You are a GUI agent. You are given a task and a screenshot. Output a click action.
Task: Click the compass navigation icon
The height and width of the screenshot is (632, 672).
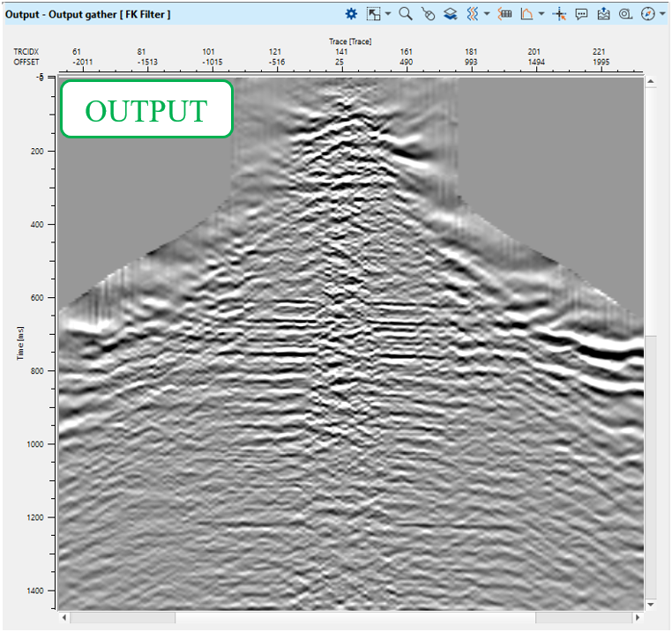[647, 14]
